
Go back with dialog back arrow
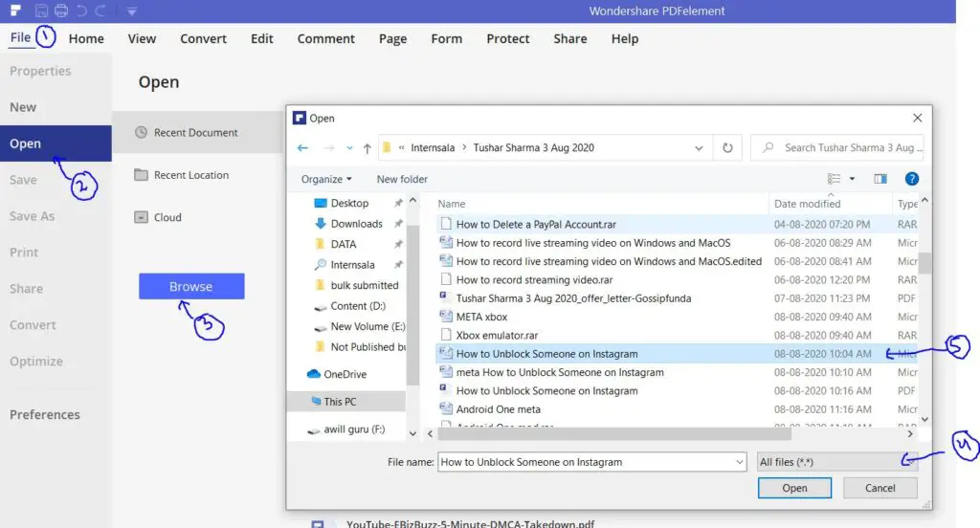coord(303,148)
